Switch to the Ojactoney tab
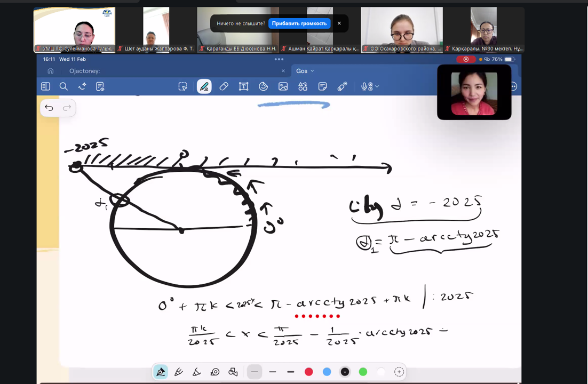The width and height of the screenshot is (588, 384). click(85, 71)
